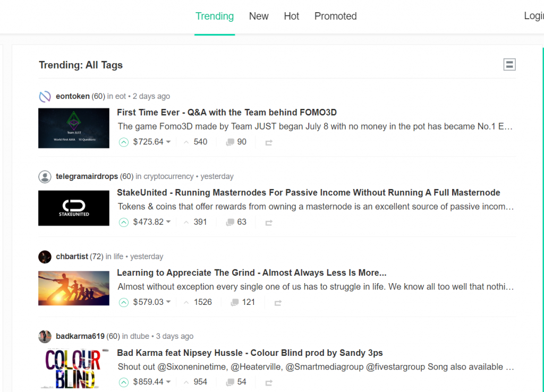Screen dimensions: 544x392
Task: Open the cryptocurrency tag link
Action: click(x=168, y=176)
